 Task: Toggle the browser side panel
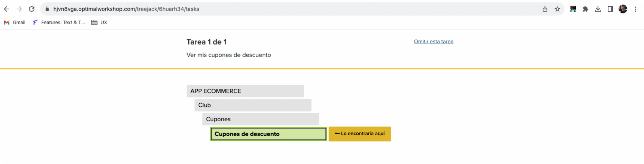610,9
